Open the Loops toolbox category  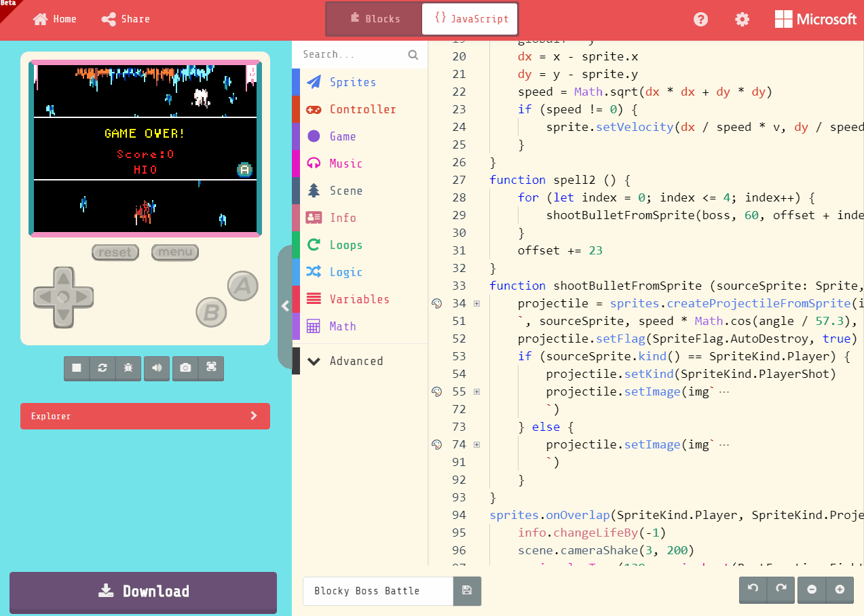coord(360,245)
